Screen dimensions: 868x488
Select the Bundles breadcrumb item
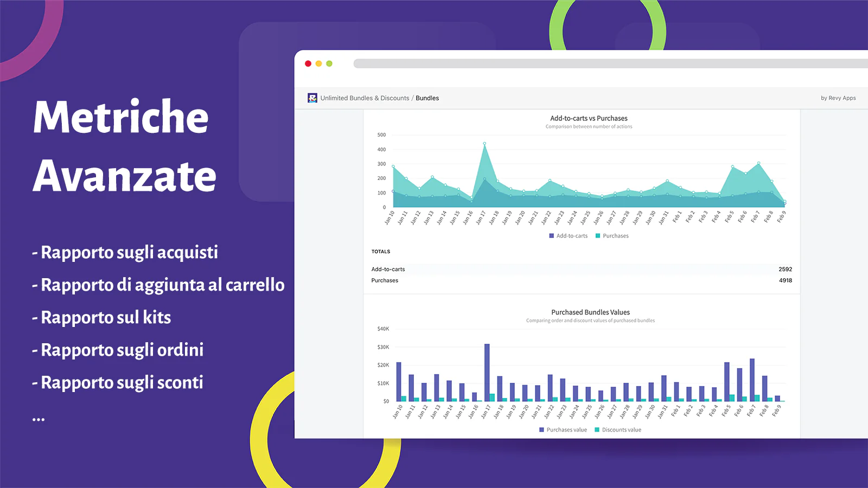tap(427, 98)
